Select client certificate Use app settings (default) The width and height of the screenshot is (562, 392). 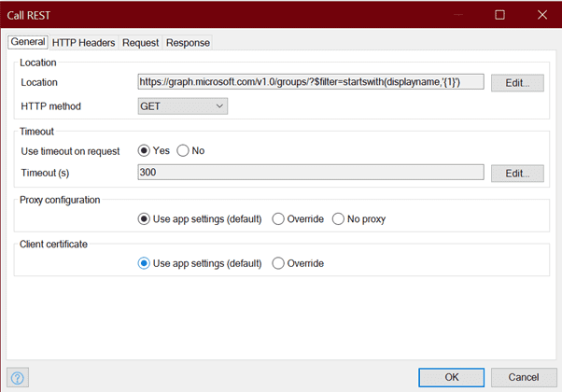[200, 263]
